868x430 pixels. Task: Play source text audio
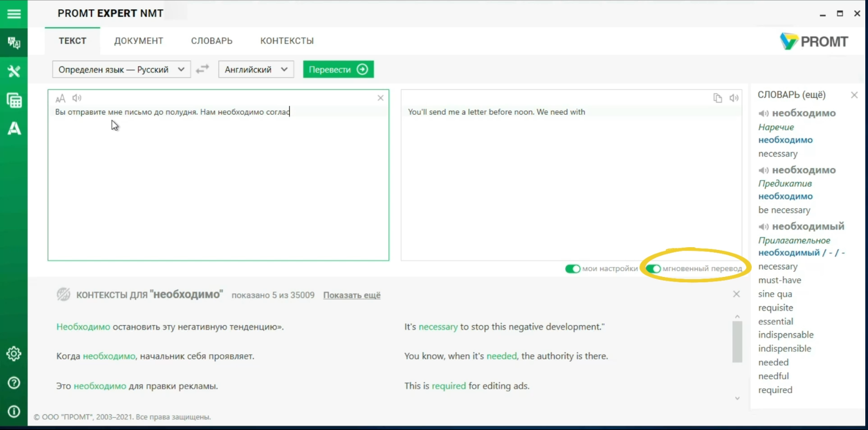[77, 98]
